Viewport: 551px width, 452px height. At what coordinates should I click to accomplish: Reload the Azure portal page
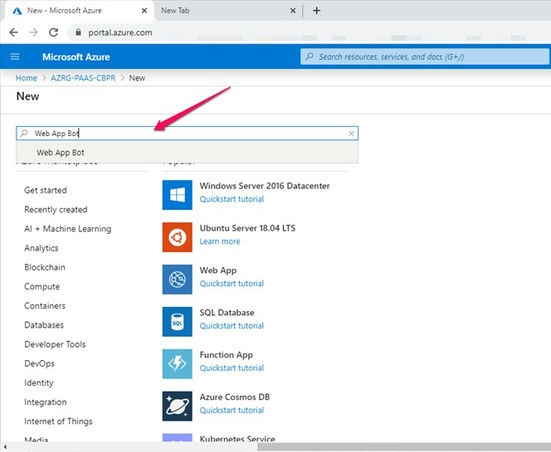53,33
